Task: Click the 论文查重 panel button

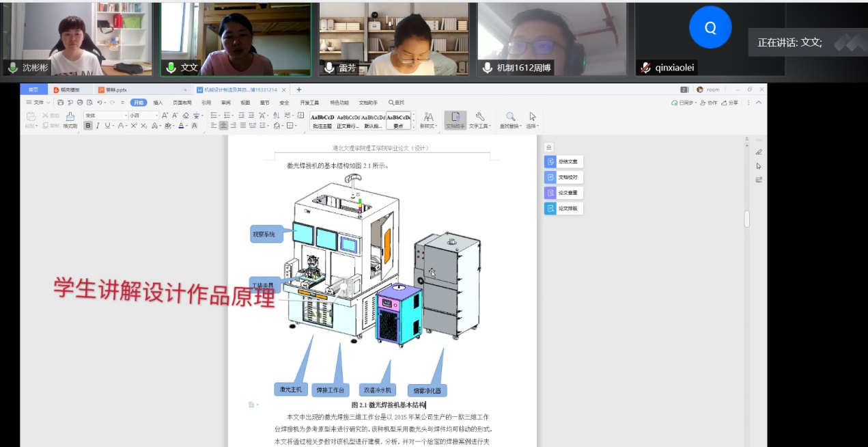Action: (x=563, y=193)
